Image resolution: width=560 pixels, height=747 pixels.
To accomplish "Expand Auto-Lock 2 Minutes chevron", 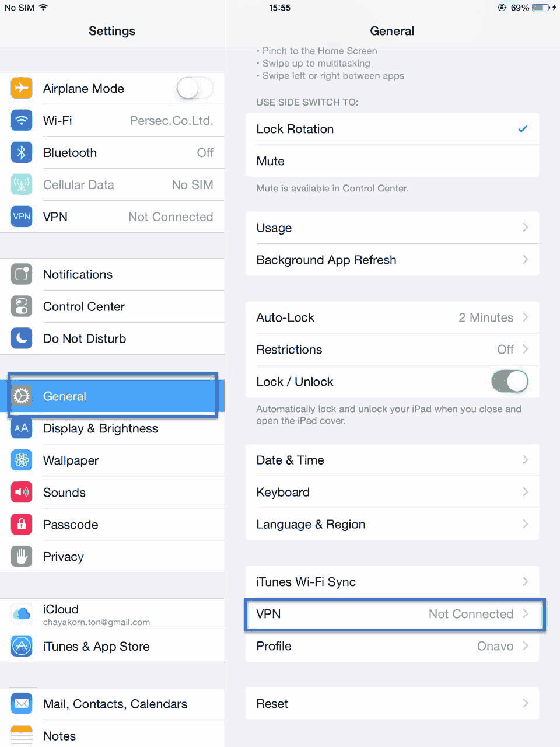I will point(526,317).
